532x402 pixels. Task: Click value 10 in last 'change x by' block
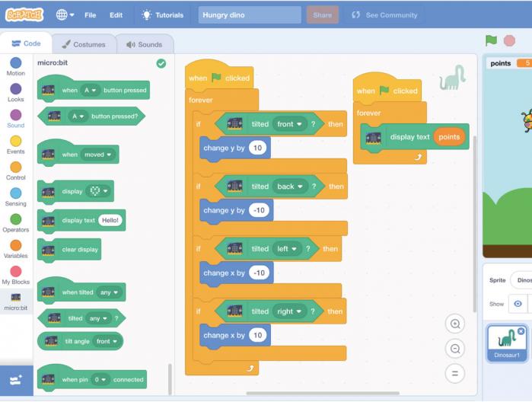coord(257,336)
